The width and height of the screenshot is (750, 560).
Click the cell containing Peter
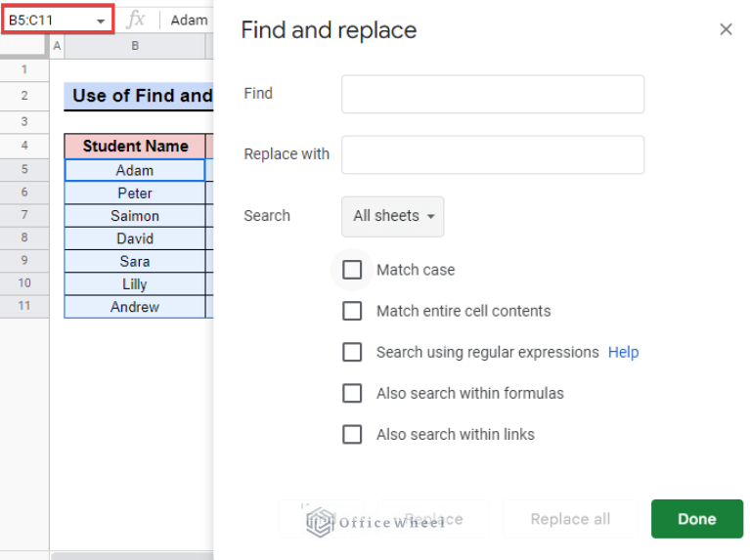point(135,194)
